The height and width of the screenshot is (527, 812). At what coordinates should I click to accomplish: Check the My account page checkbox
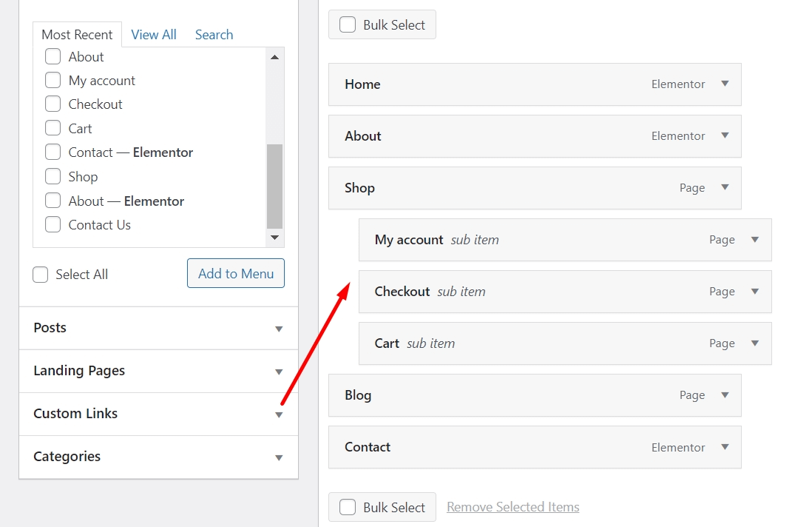point(53,80)
